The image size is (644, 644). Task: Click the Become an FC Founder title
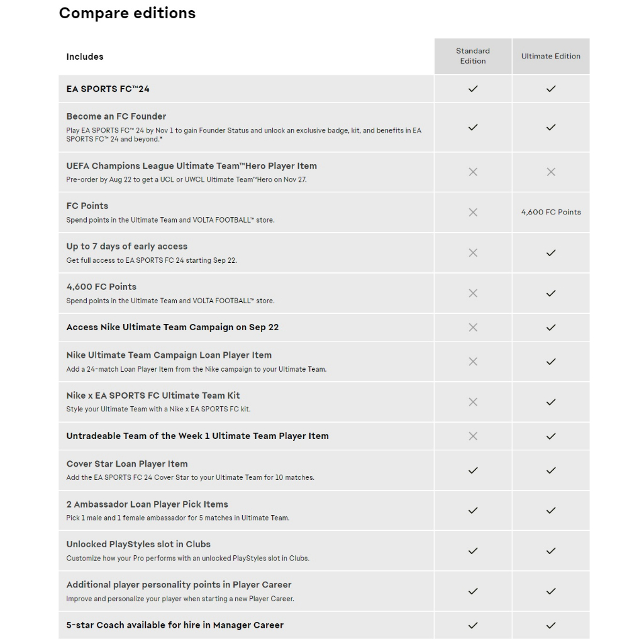click(x=116, y=116)
